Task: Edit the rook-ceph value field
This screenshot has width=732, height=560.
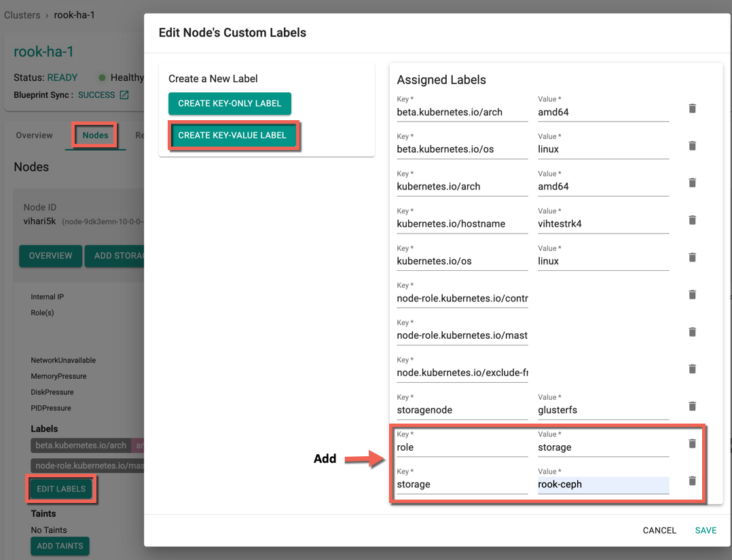Action: pos(603,485)
